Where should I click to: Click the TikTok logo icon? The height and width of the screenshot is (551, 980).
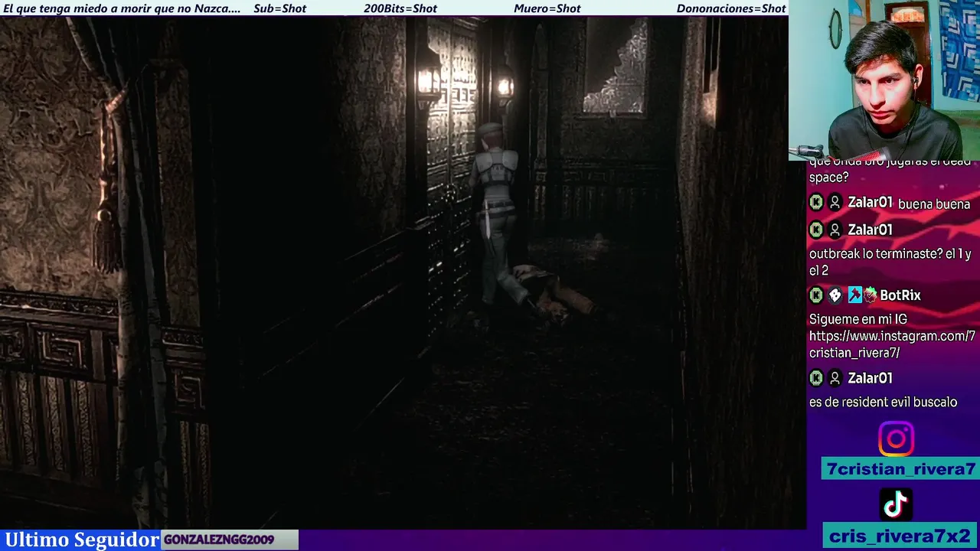[x=896, y=505]
